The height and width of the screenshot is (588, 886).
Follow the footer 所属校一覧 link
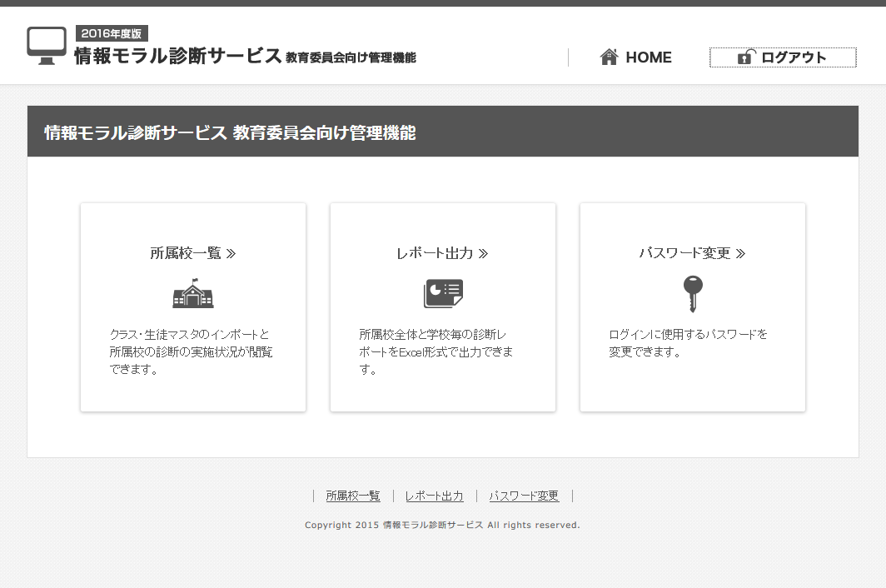point(353,496)
